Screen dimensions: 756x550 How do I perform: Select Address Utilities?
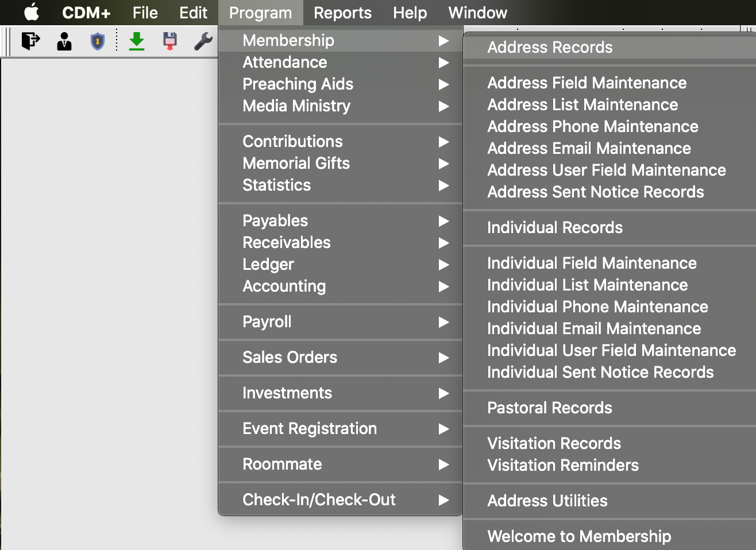[x=547, y=501]
